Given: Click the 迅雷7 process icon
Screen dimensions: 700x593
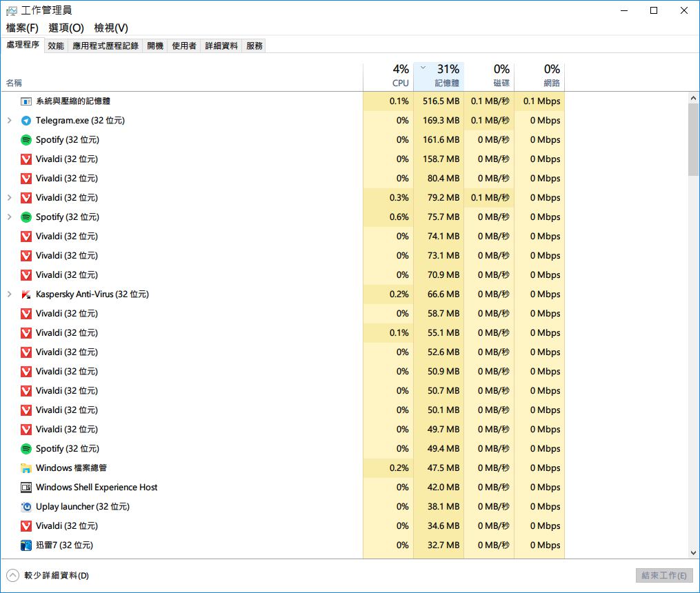Looking at the screenshot, I should coord(26,545).
